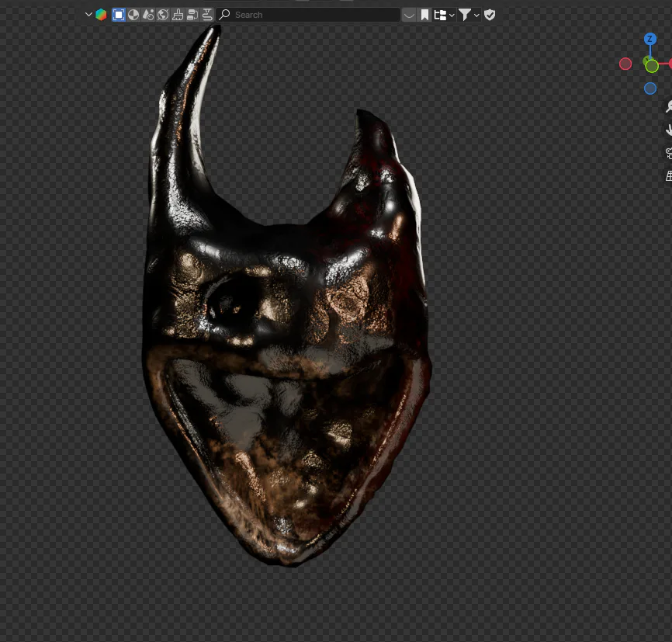Click the magnifier icon in search bar
Viewport: 672px width, 642px height.
tap(224, 15)
